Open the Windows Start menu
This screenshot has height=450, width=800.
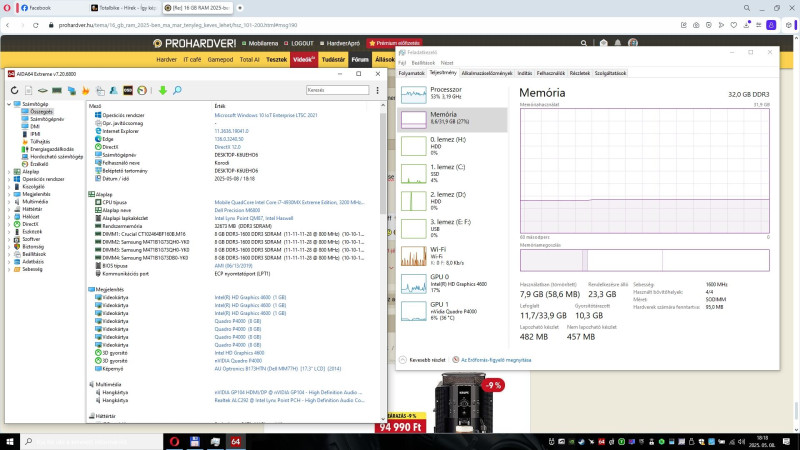click(10, 441)
